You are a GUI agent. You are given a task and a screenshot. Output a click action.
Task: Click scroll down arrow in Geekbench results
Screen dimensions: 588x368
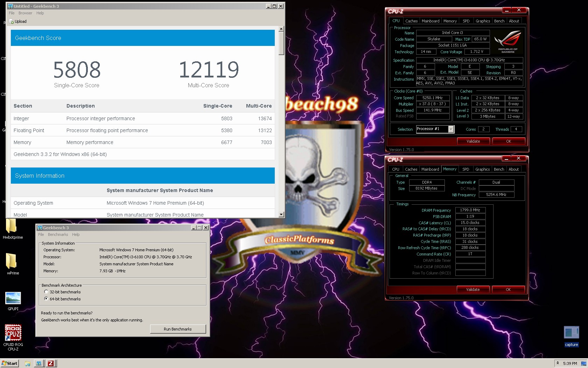(x=281, y=214)
